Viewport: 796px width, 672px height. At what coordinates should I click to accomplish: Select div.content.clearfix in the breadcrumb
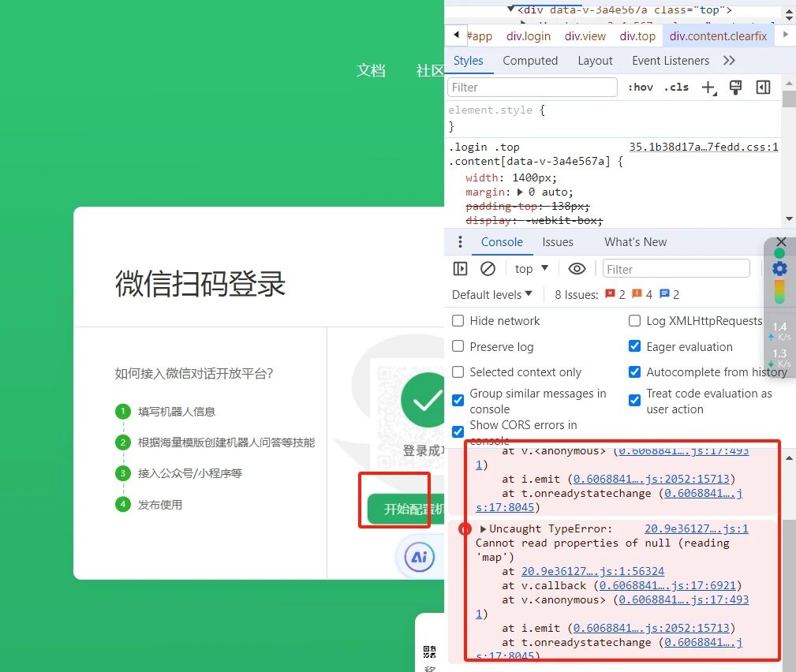[719, 36]
